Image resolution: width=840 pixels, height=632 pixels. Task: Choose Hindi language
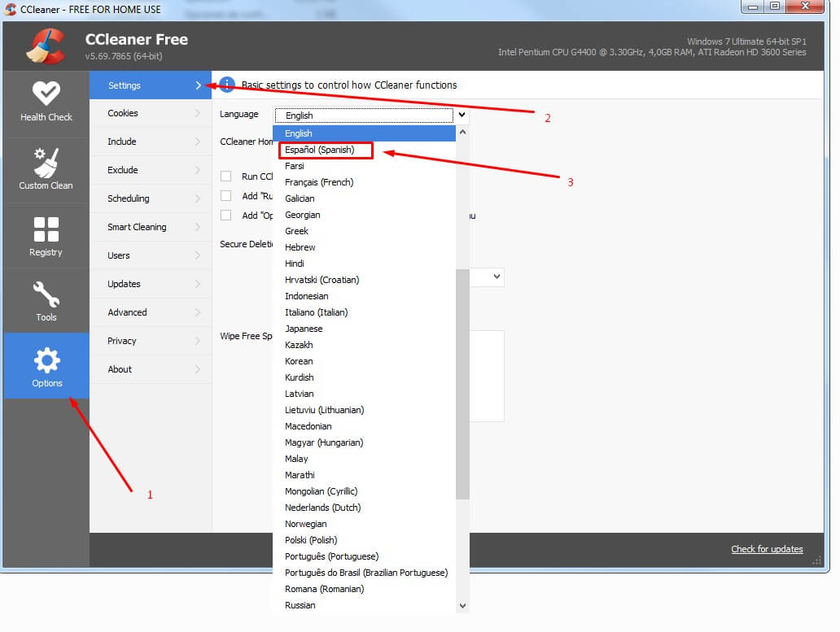[365, 264]
